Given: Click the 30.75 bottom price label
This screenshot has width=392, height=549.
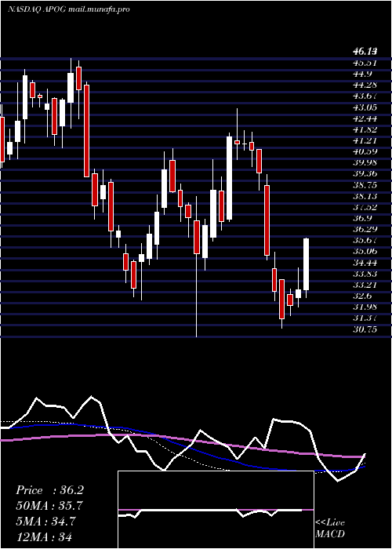Looking at the screenshot, I should pyautogui.click(x=365, y=329).
